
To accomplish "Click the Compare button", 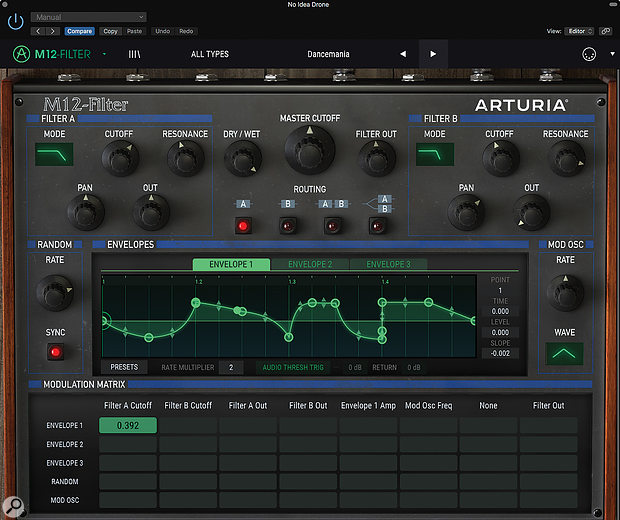I will pos(79,31).
